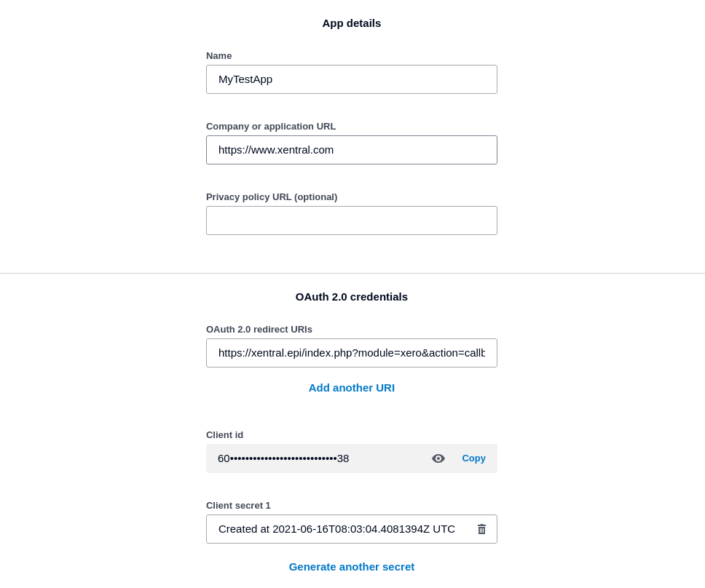Click the empty Privacy policy URL field
The image size is (705, 588).
click(x=352, y=220)
